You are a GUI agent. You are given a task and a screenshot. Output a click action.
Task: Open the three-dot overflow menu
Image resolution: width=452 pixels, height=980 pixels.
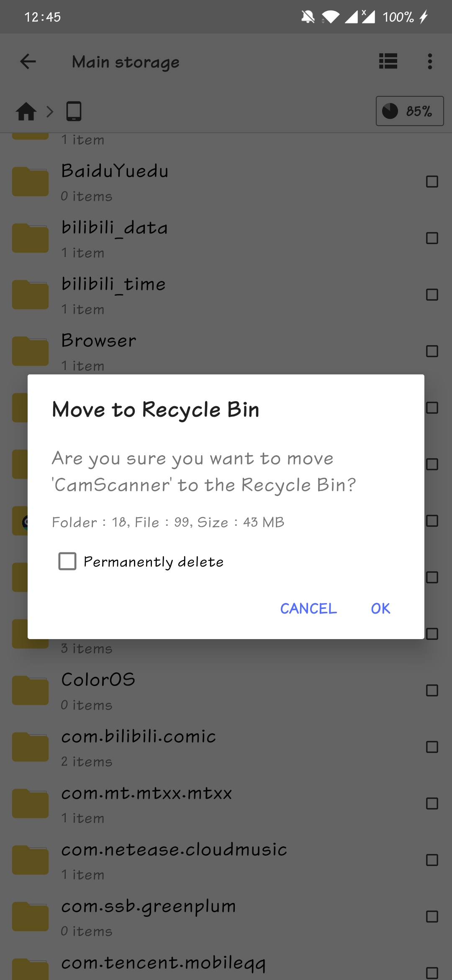(430, 62)
